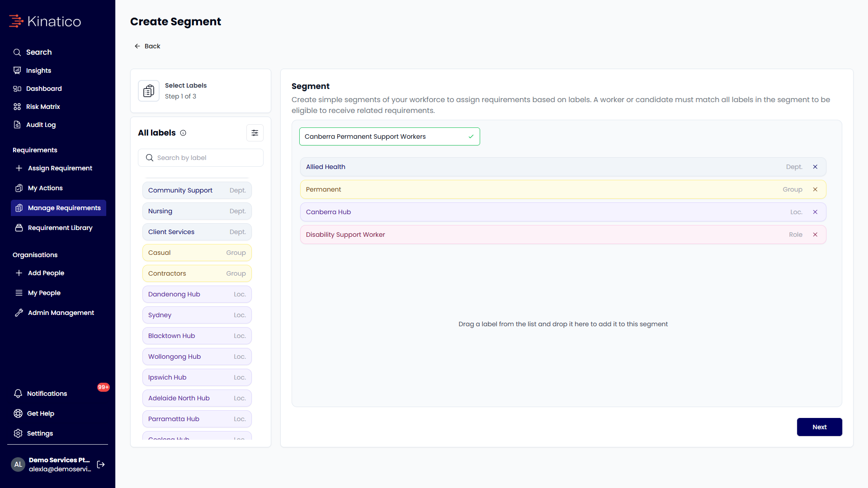868x488 pixels.
Task: Select the Client Services label
Action: click(x=197, y=232)
